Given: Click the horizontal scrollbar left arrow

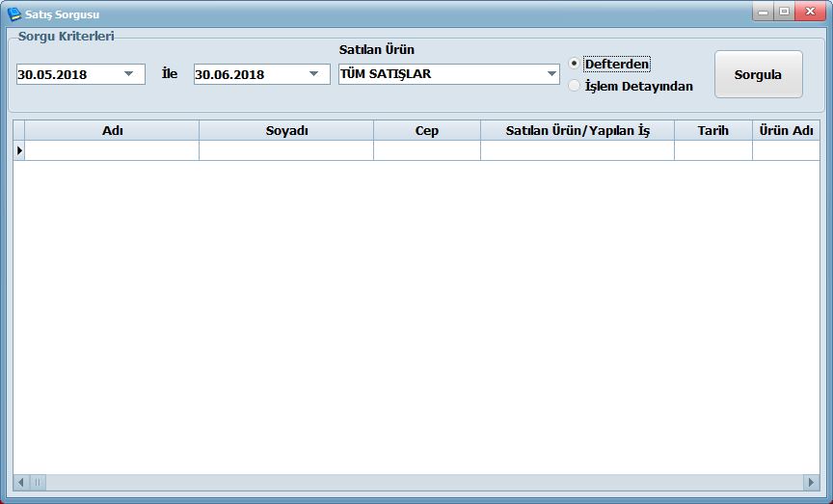Looking at the screenshot, I should pyautogui.click(x=21, y=482).
